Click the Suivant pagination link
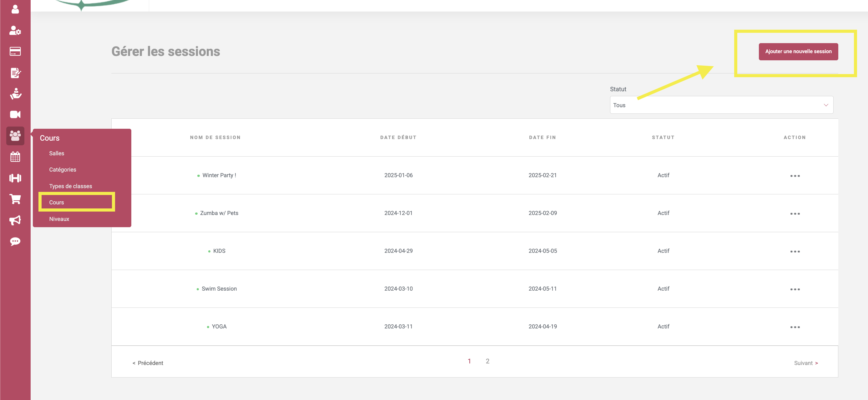This screenshot has width=868, height=400. click(x=806, y=363)
